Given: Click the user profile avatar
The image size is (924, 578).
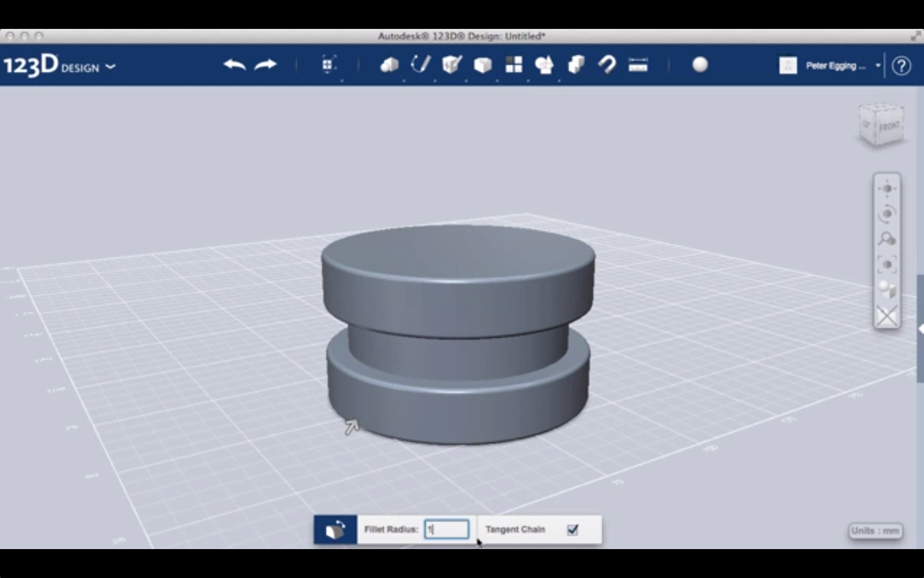Looking at the screenshot, I should (788, 66).
